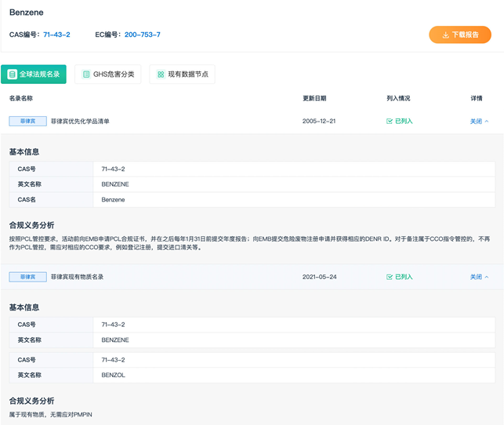Image resolution: width=504 pixels, height=425 pixels.
Task: Click 菲律宾 tag beside 菲律宾优先化学品清单
Action: click(x=27, y=122)
